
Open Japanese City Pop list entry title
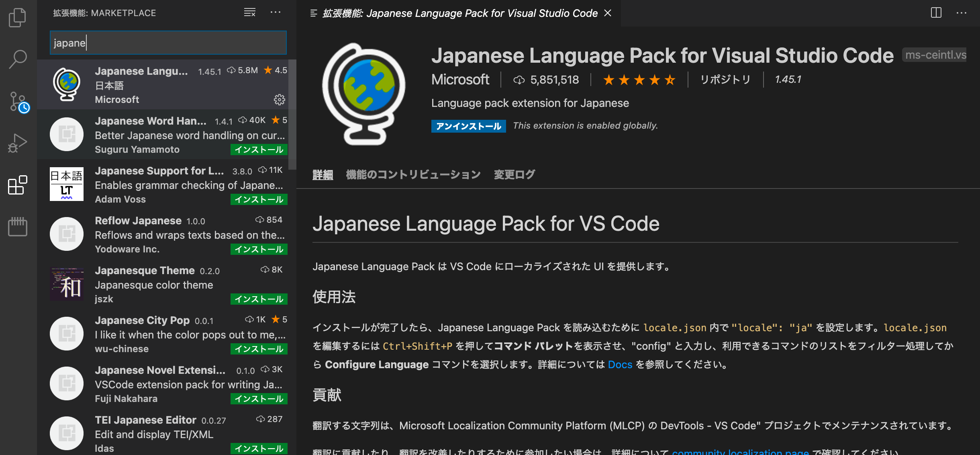coord(142,320)
